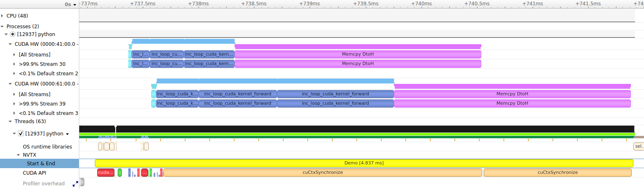This screenshot has height=189, width=644.
Task: Click the gray Profiler overhead block
Action: [x=82, y=182]
